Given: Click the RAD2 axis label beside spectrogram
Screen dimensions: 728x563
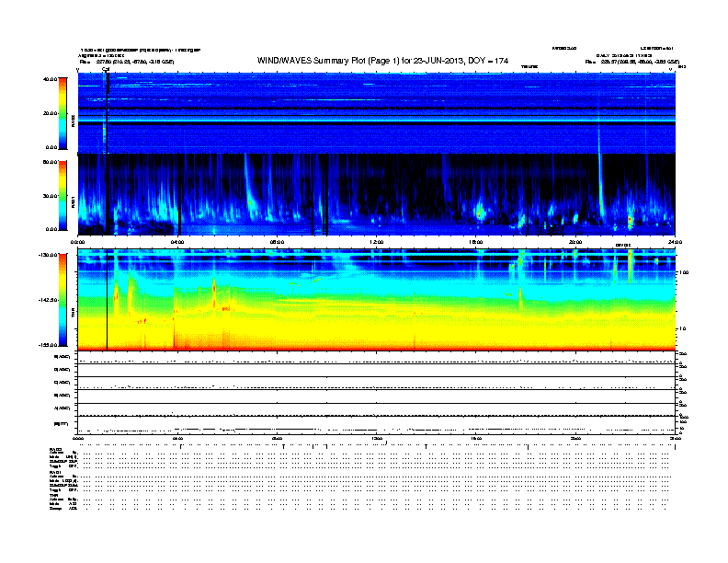Looking at the screenshot, I should click(x=73, y=121).
